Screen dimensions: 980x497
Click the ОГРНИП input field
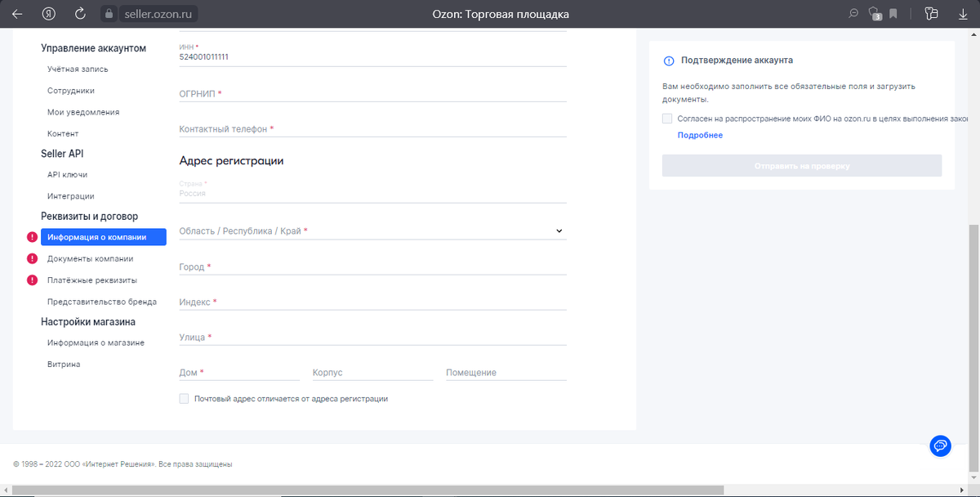click(372, 93)
